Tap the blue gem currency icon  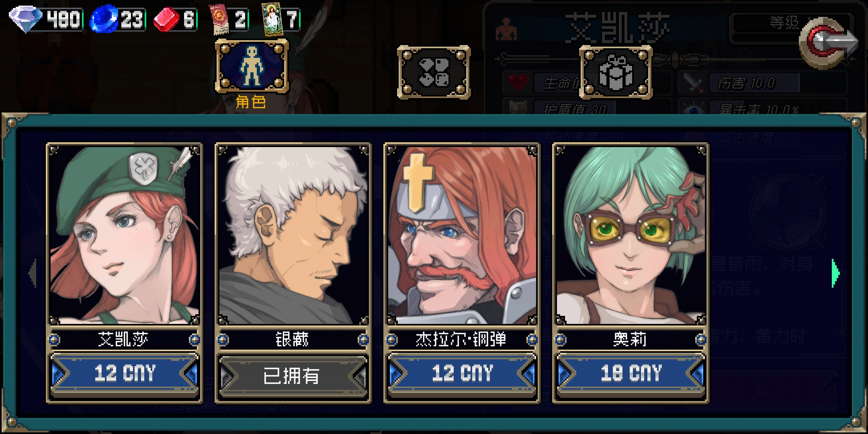click(104, 18)
